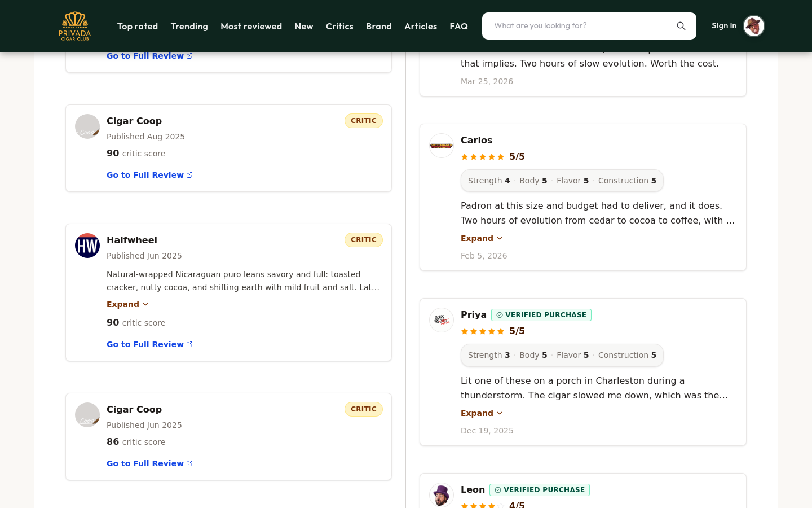The image size is (812, 508).
Task: Click Sign in
Action: [724, 25]
